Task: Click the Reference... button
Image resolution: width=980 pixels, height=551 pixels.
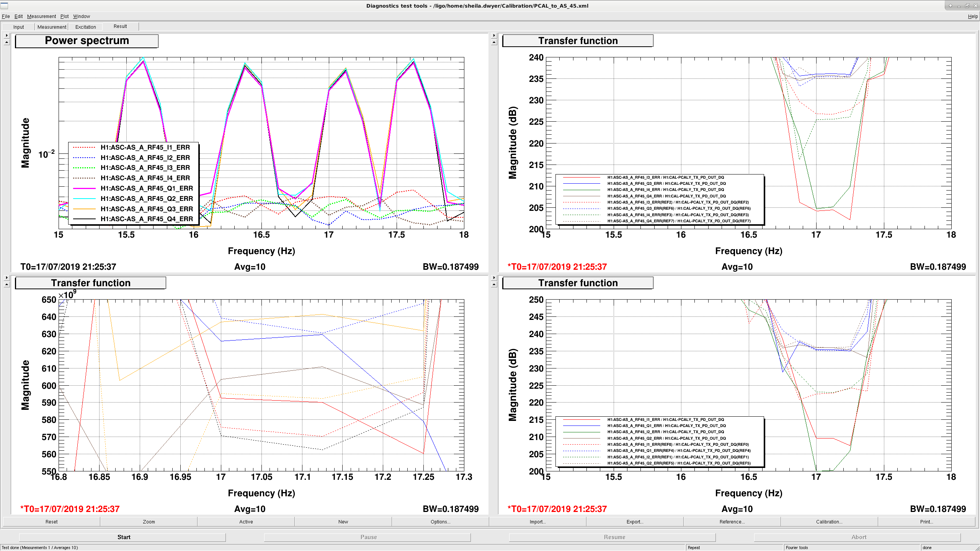Action: (732, 522)
